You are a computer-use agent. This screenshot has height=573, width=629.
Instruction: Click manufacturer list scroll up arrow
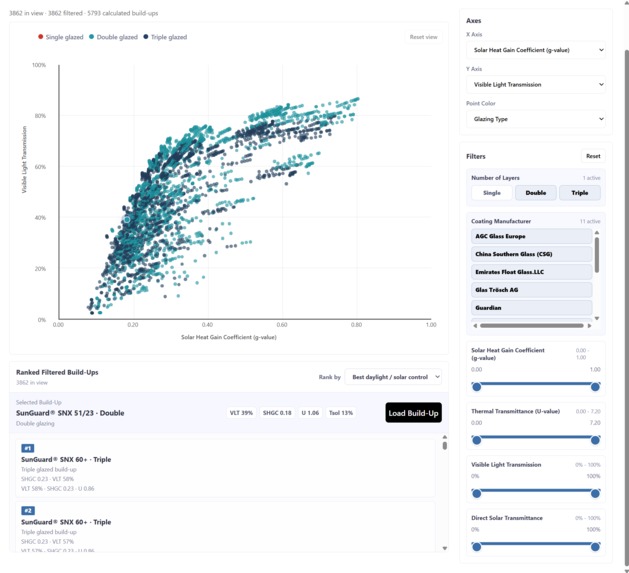click(x=597, y=233)
